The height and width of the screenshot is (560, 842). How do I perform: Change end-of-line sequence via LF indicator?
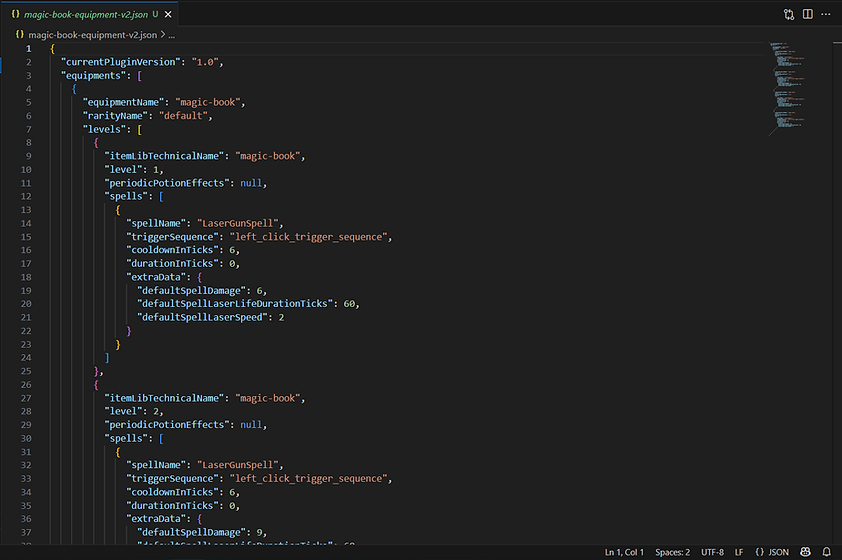[x=739, y=552]
